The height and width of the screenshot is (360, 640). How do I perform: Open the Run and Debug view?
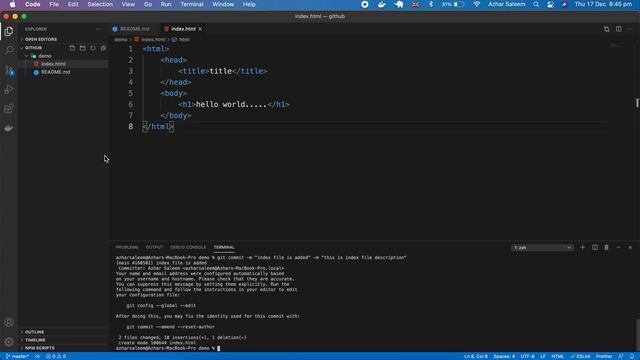(x=9, y=89)
